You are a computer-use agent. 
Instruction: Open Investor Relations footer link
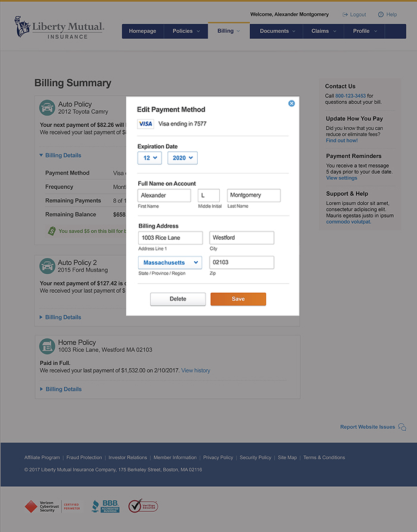(x=127, y=458)
